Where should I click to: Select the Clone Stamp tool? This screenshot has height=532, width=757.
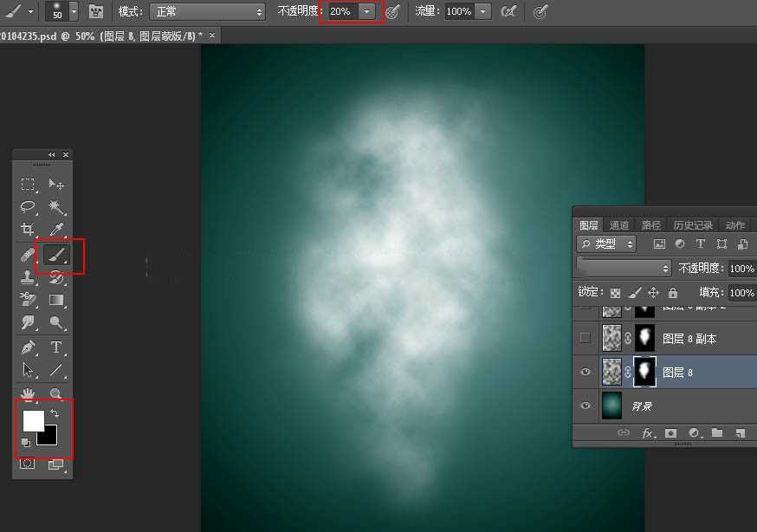[x=29, y=277]
